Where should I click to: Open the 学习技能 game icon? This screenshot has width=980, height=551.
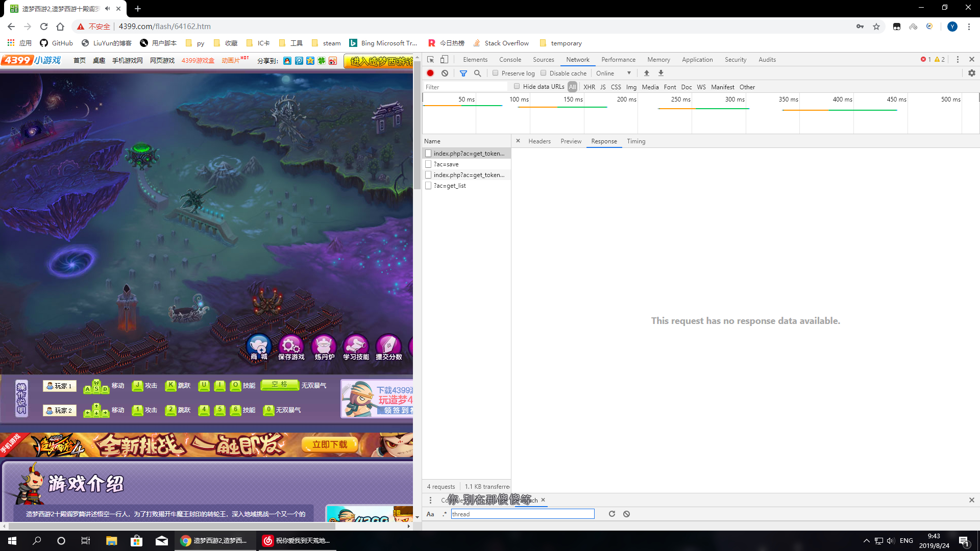[356, 347]
